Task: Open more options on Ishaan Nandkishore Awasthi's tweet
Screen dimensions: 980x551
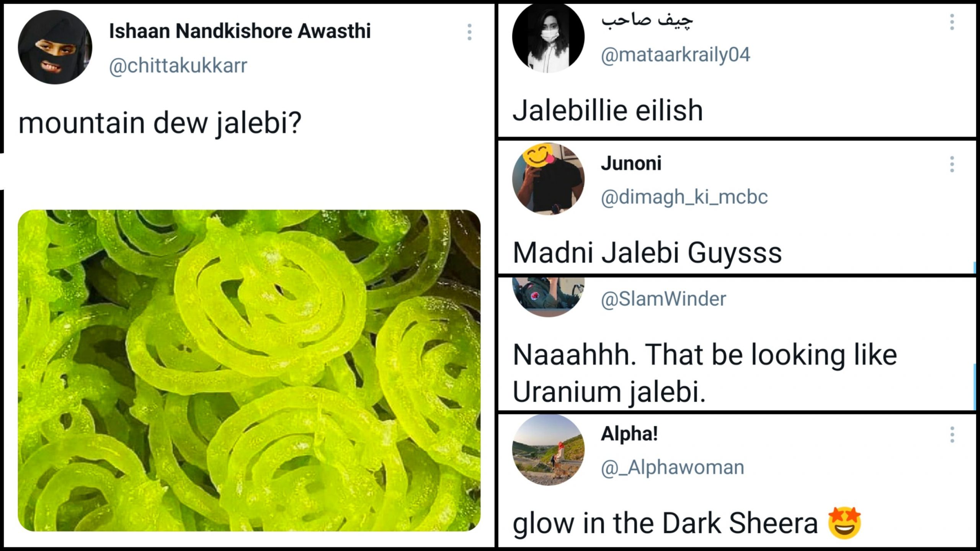Action: coord(469,32)
